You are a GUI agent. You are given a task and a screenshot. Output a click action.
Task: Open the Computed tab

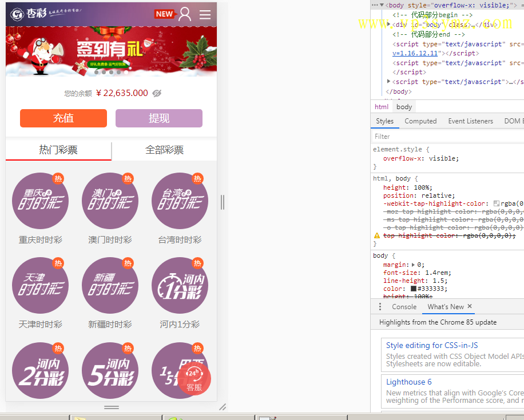coord(420,121)
